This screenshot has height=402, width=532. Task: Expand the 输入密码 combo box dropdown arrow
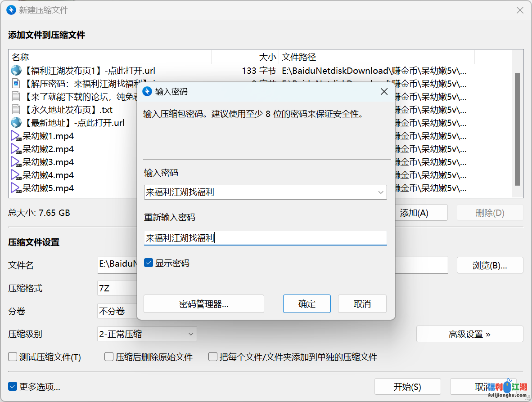coord(381,192)
